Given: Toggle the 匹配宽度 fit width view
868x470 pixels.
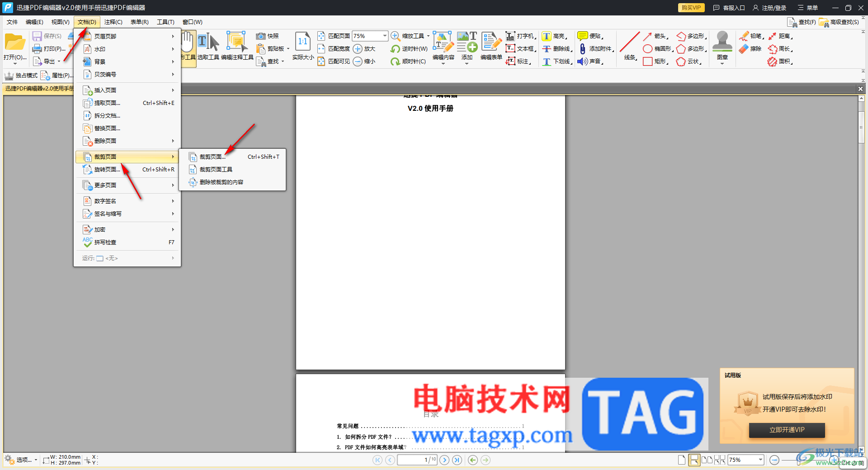Looking at the screenshot, I should (x=334, y=49).
